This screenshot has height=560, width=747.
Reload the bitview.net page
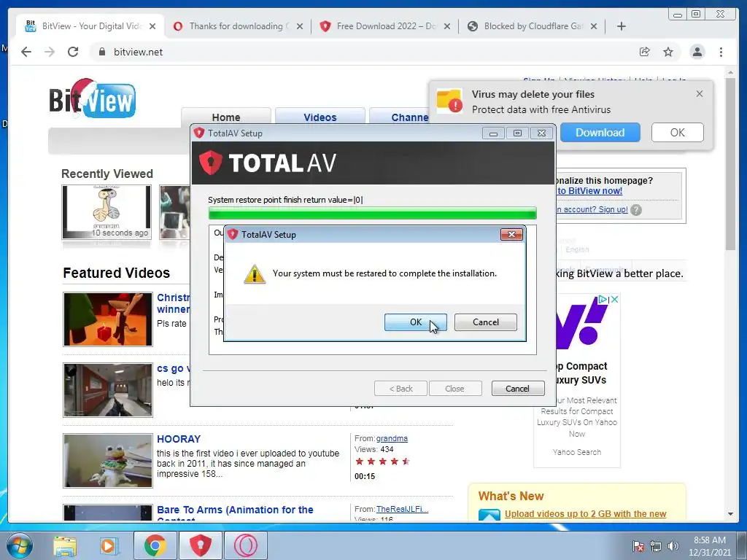pos(73,52)
